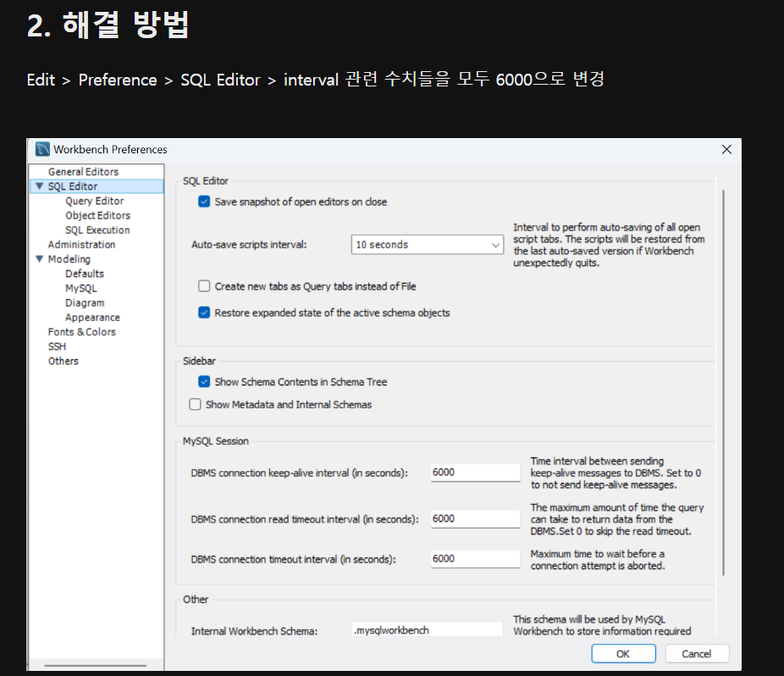This screenshot has height=676, width=784.
Task: Click the keep-alive interval input field
Action: click(476, 473)
